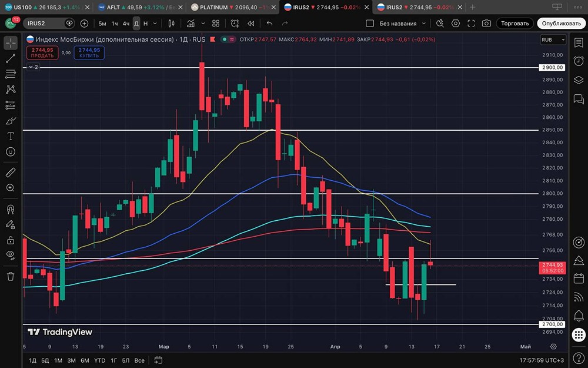Screen dimensions: 588x368
Task: Open the chats panel
Action: click(579, 99)
